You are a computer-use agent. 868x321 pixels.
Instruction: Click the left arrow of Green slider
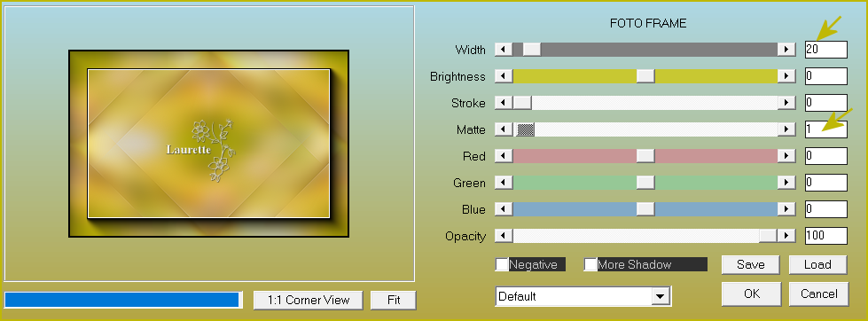click(x=504, y=183)
